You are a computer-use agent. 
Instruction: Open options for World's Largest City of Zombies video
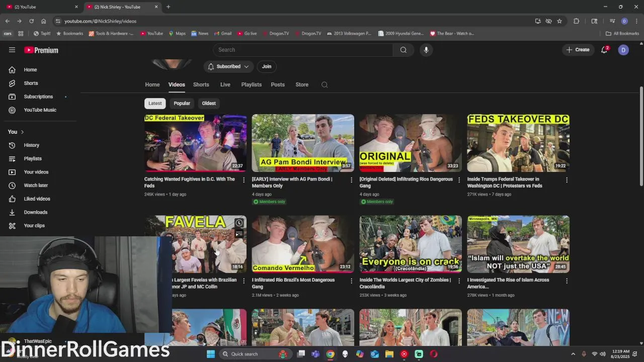tap(459, 281)
